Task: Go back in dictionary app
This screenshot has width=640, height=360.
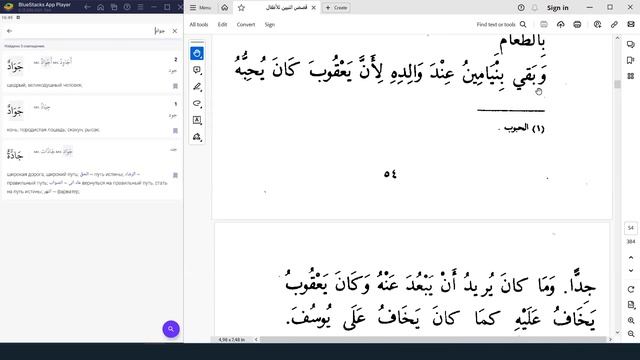Action: pos(9,31)
